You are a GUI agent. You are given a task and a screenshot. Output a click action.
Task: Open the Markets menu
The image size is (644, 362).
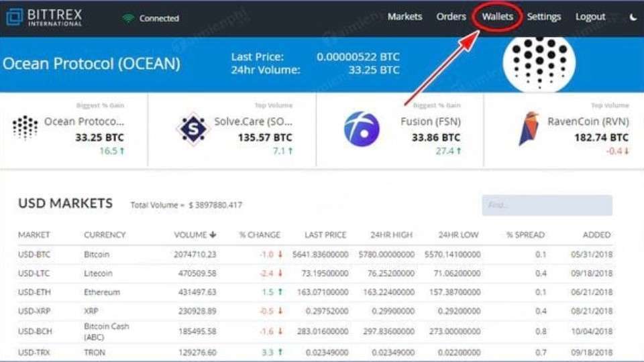pos(405,17)
